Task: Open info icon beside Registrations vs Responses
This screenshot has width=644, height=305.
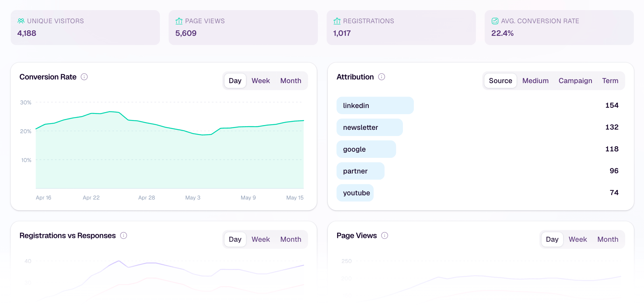Action: click(x=123, y=235)
